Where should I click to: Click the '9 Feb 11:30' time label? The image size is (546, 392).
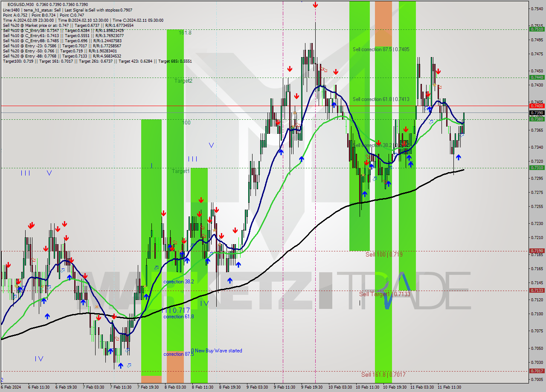pos(285,387)
